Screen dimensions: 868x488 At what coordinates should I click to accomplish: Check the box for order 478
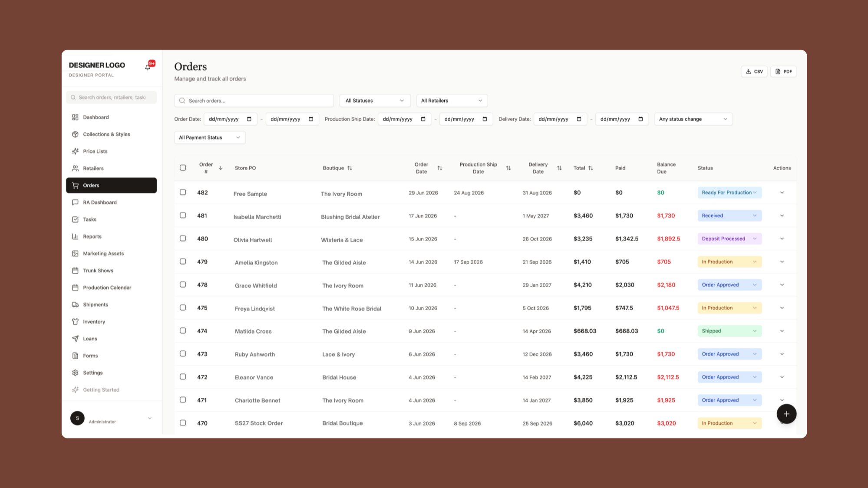tap(183, 285)
